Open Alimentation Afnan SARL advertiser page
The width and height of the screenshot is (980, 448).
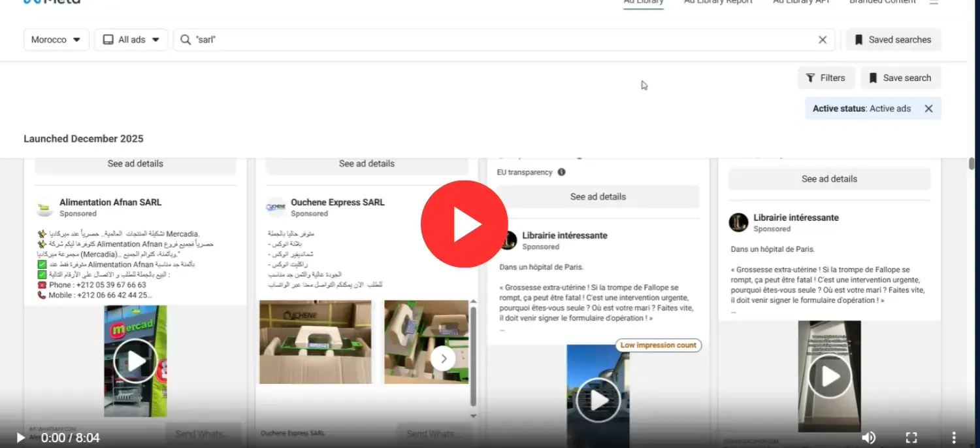(x=110, y=202)
